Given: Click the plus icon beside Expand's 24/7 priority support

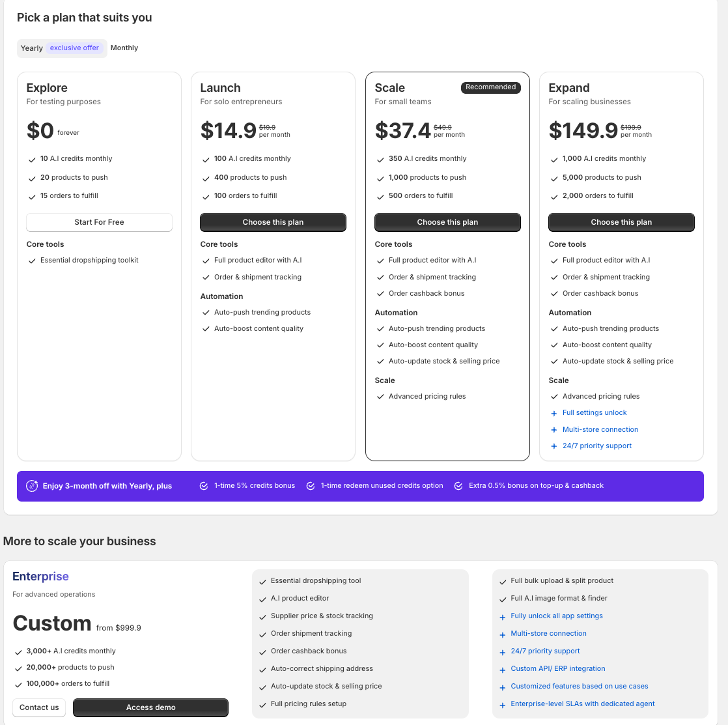Looking at the screenshot, I should pyautogui.click(x=554, y=446).
